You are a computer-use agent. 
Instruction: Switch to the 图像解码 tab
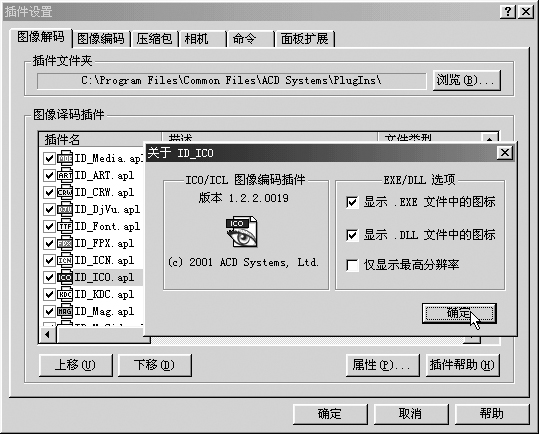click(41, 37)
